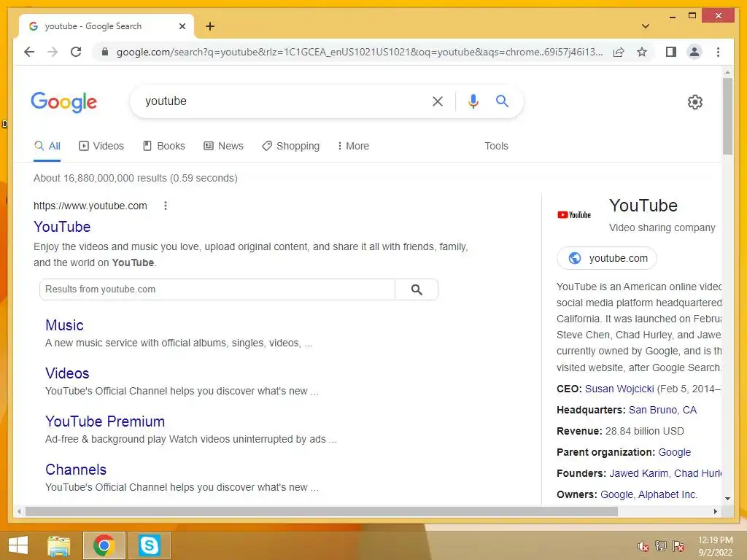Open Chrome side panel
This screenshot has width=747, height=560.
click(671, 52)
